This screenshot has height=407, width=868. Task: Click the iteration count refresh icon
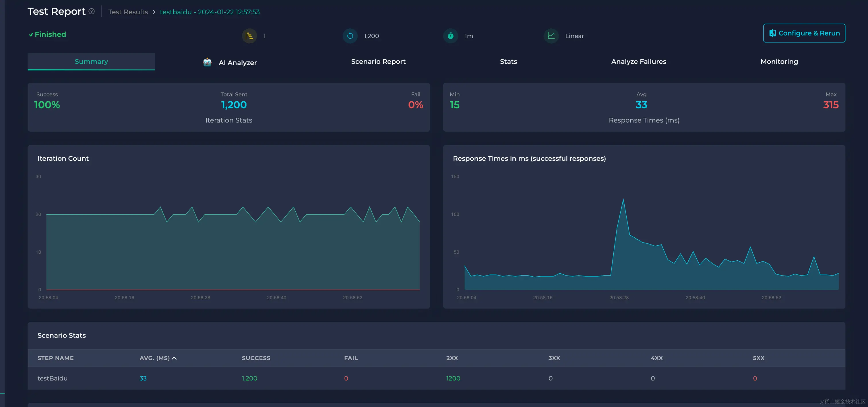tap(350, 36)
